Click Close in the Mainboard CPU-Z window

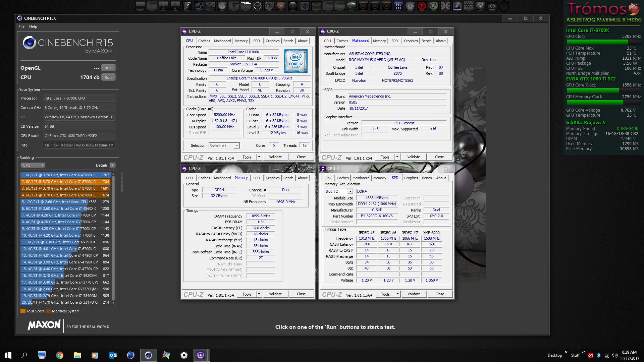(x=439, y=157)
